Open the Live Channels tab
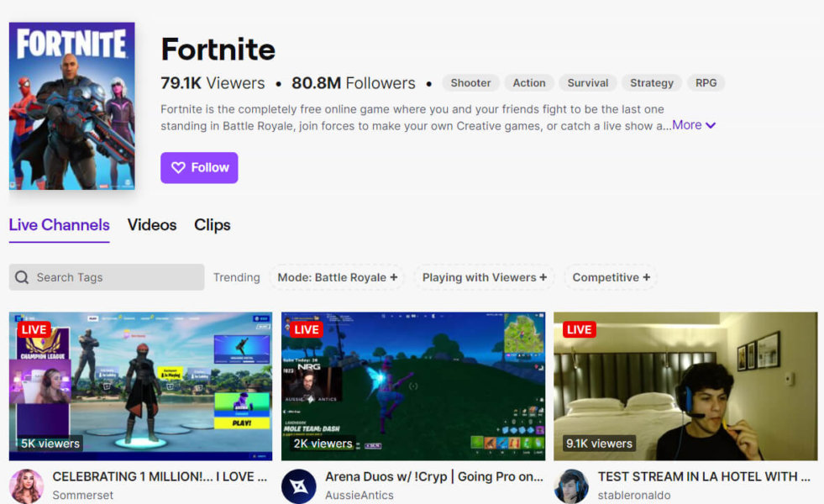This screenshot has height=504, width=824. tap(60, 225)
